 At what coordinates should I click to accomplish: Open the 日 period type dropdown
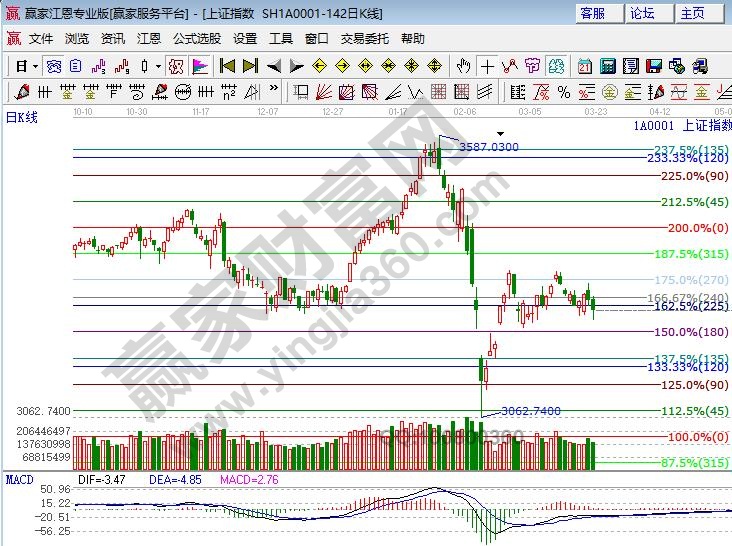tap(25, 66)
